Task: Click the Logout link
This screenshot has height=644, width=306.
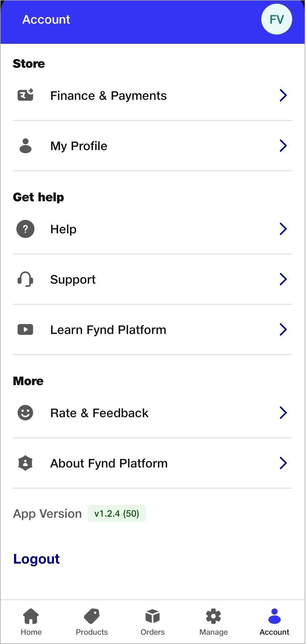Action: pyautogui.click(x=36, y=559)
